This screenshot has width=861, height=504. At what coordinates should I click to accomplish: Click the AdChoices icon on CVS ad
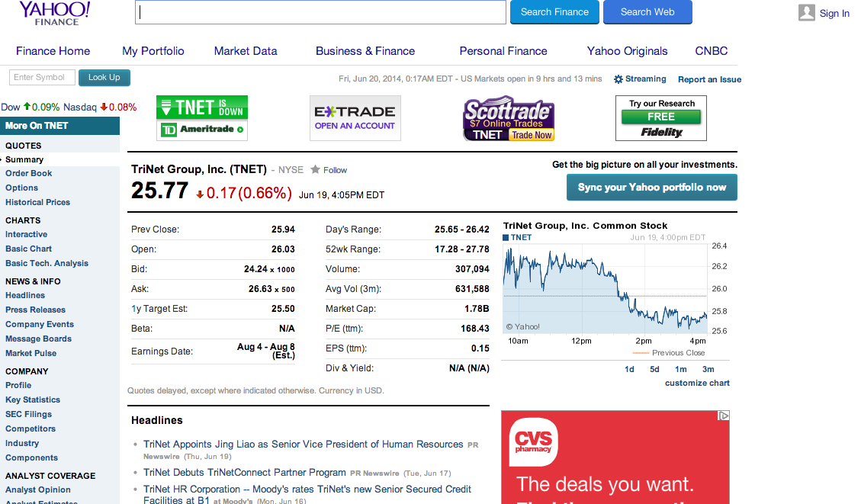click(x=724, y=416)
